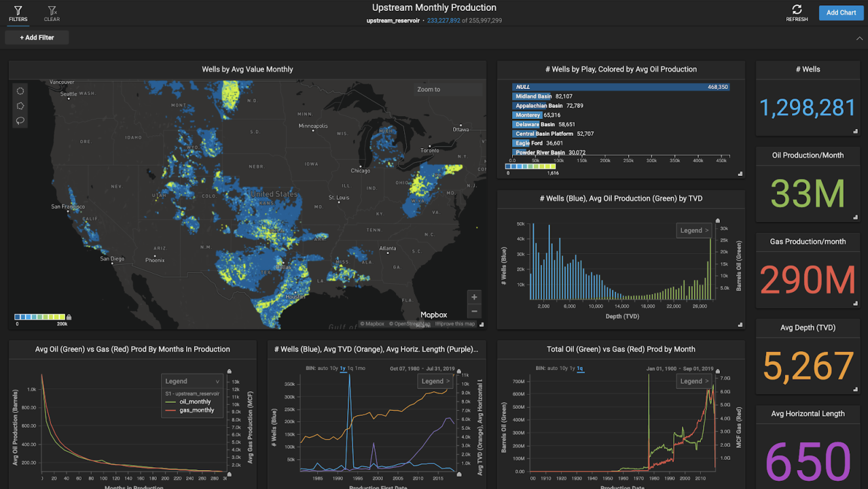Expand the Legend on Total Oil vs Gas chart
The width and height of the screenshot is (868, 489).
pyautogui.click(x=694, y=381)
